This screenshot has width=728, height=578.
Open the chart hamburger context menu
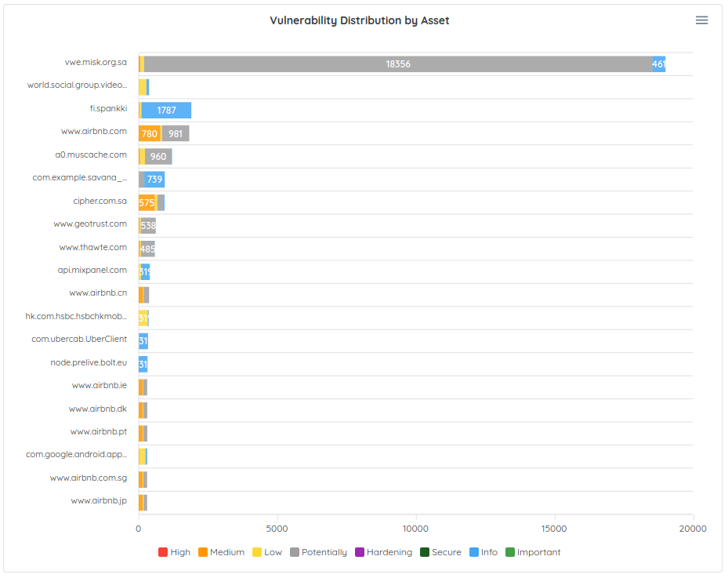tap(701, 20)
